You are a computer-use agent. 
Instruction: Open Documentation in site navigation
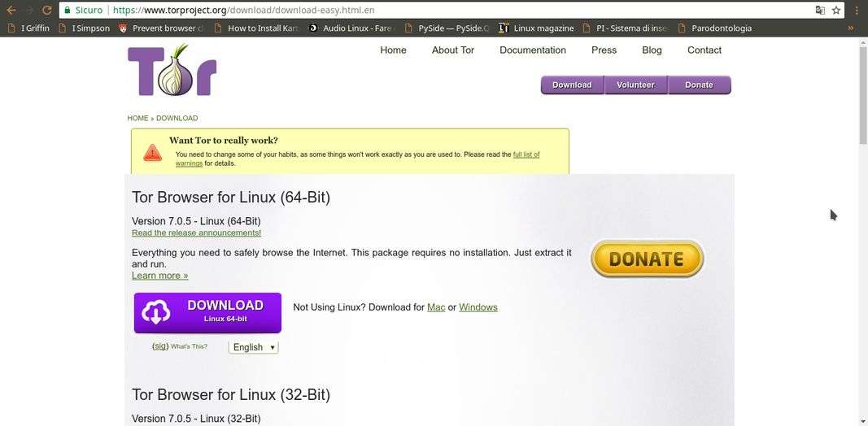tap(533, 50)
